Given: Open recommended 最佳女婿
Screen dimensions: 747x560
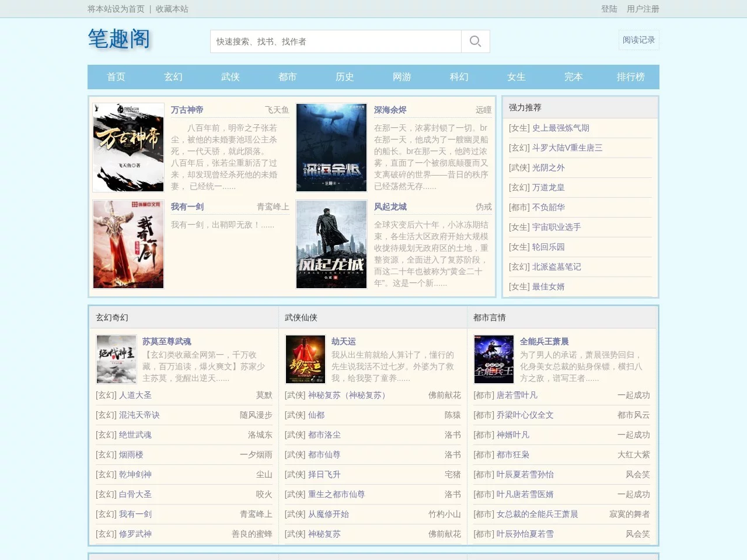Looking at the screenshot, I should [x=549, y=286].
